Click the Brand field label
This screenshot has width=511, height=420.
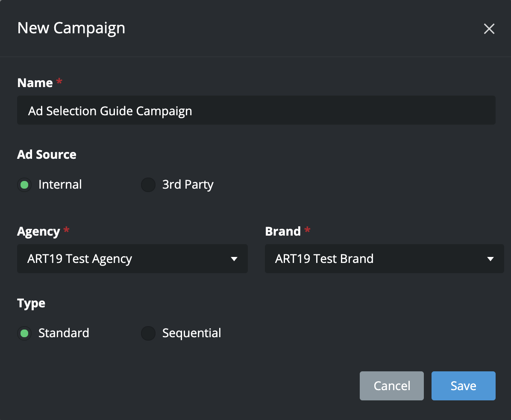point(283,231)
